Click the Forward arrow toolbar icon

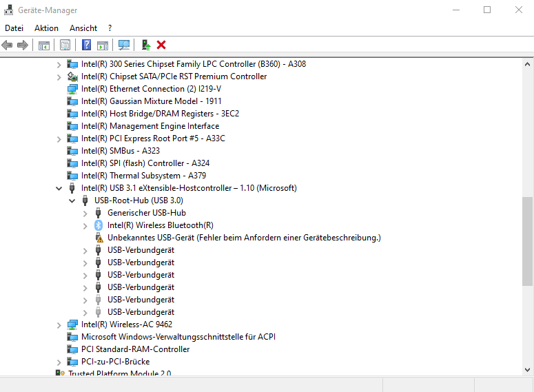coord(23,45)
